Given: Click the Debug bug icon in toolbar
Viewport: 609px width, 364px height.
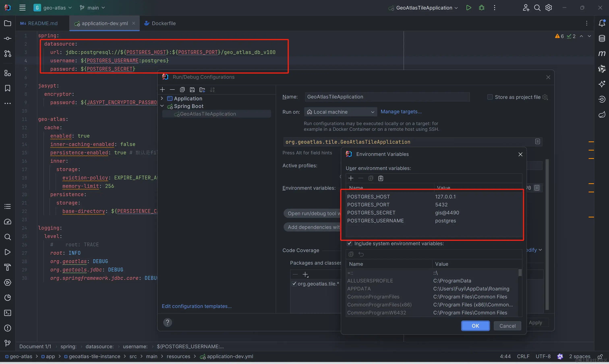Looking at the screenshot, I should [482, 8].
